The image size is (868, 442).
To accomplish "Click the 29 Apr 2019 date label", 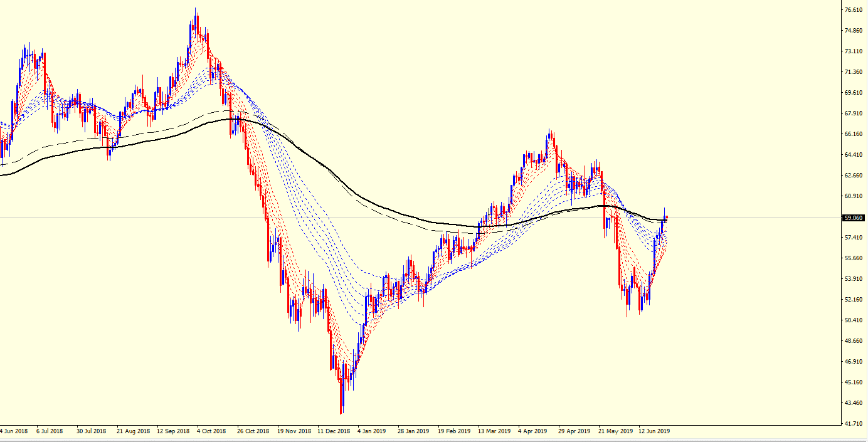I will point(574,431).
